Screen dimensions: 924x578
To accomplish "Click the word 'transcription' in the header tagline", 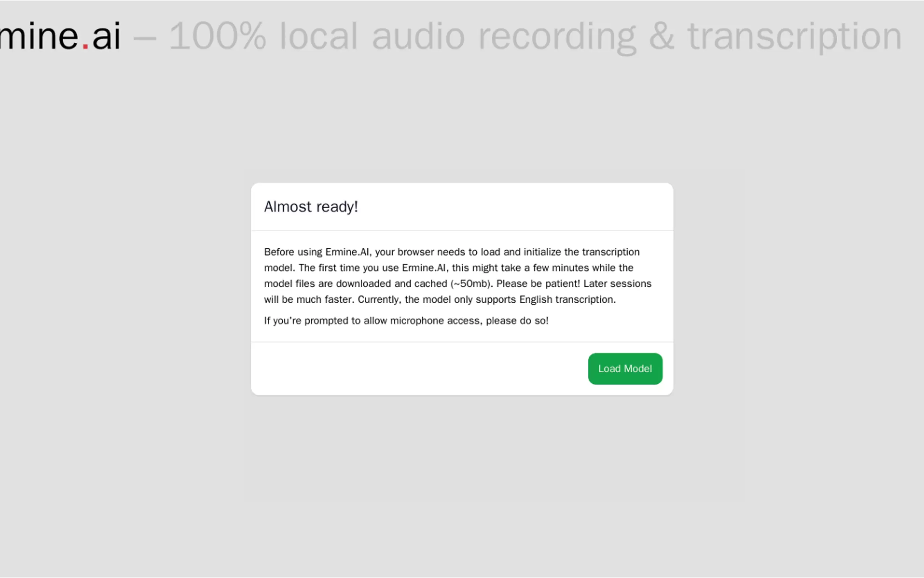I will pos(794,36).
